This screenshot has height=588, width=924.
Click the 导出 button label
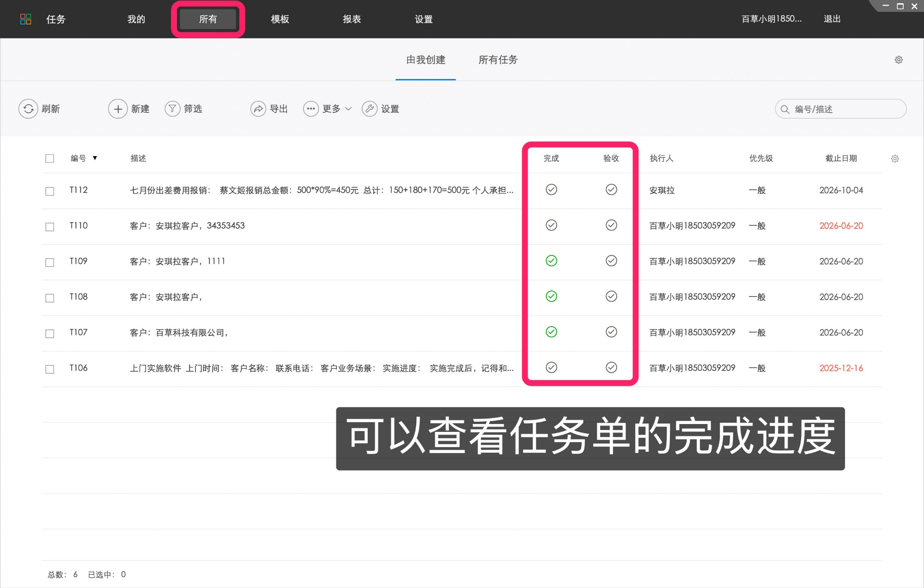tap(279, 109)
